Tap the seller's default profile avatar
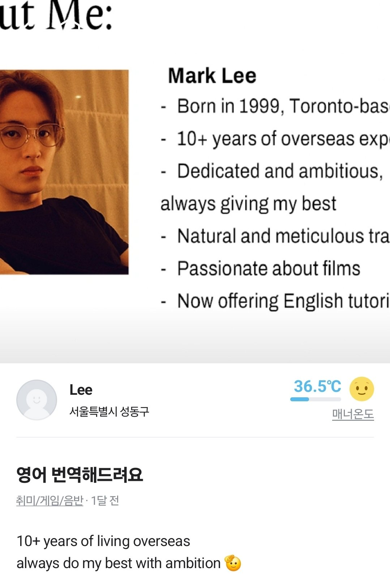Screen dimensions: 390x588 click(37, 400)
